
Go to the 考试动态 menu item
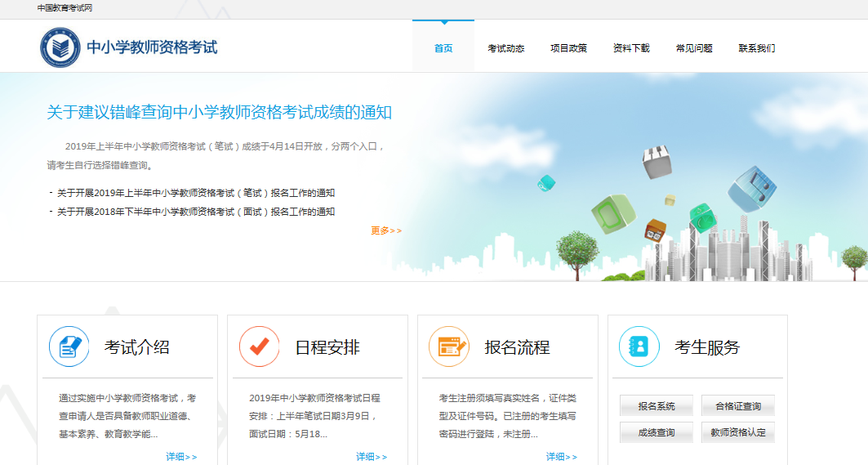coord(506,48)
